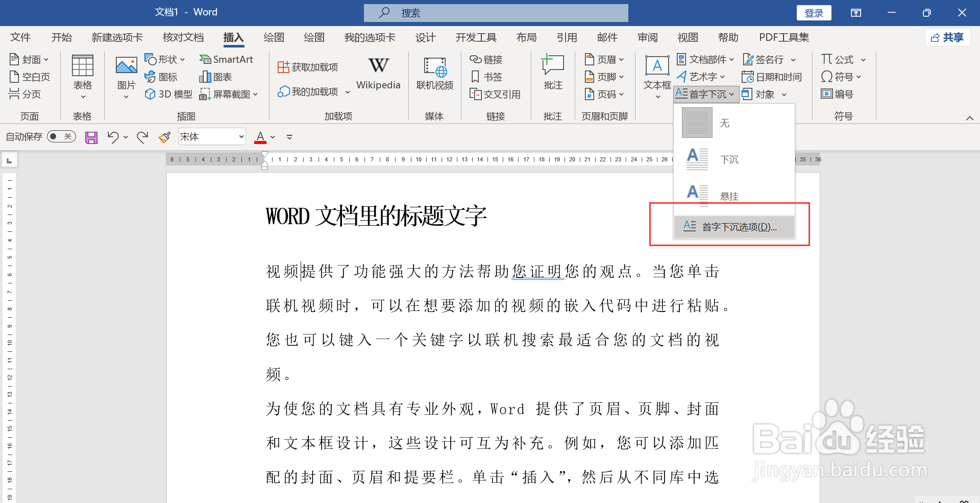The width and height of the screenshot is (980, 503).
Task: Click the 登录 sign-in button
Action: pos(814,13)
